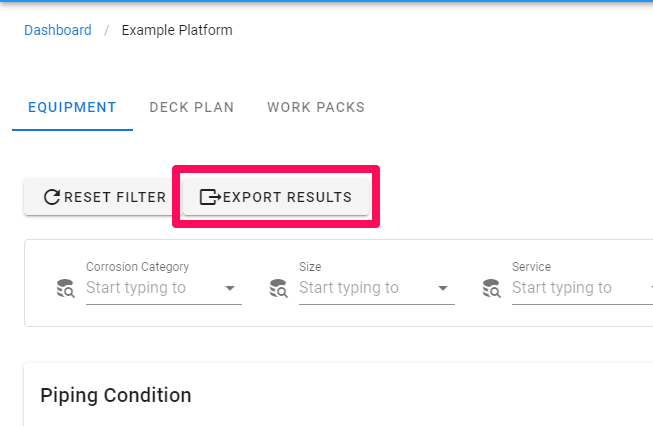Click the Corrosion Category field label
The height and width of the screenshot is (426, 653).
[x=138, y=267]
